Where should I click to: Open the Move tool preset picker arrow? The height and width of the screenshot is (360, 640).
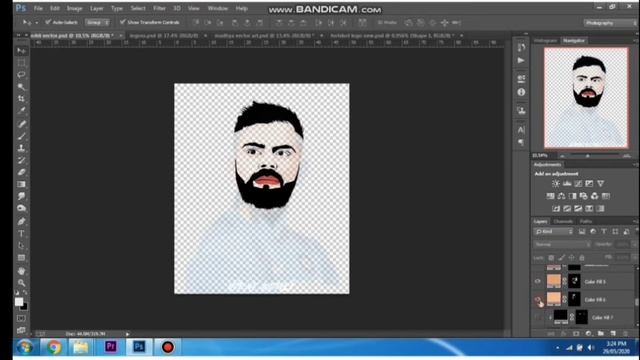coord(36,22)
